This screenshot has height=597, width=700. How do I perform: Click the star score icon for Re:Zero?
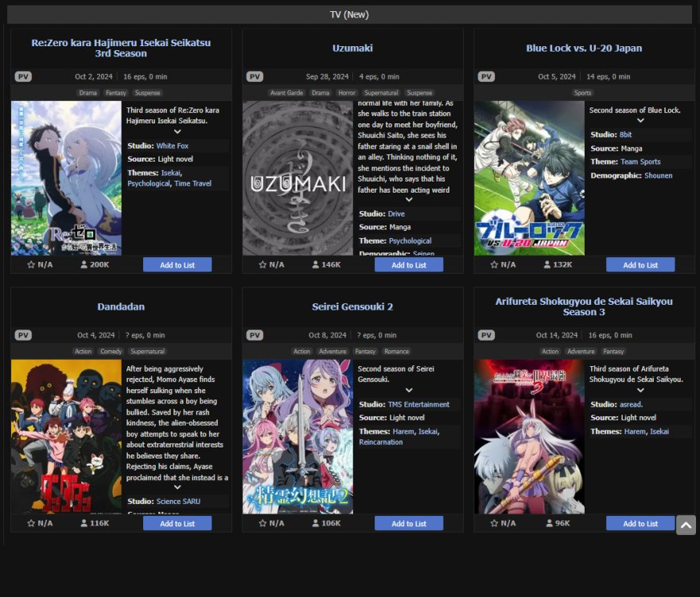pos(31,264)
